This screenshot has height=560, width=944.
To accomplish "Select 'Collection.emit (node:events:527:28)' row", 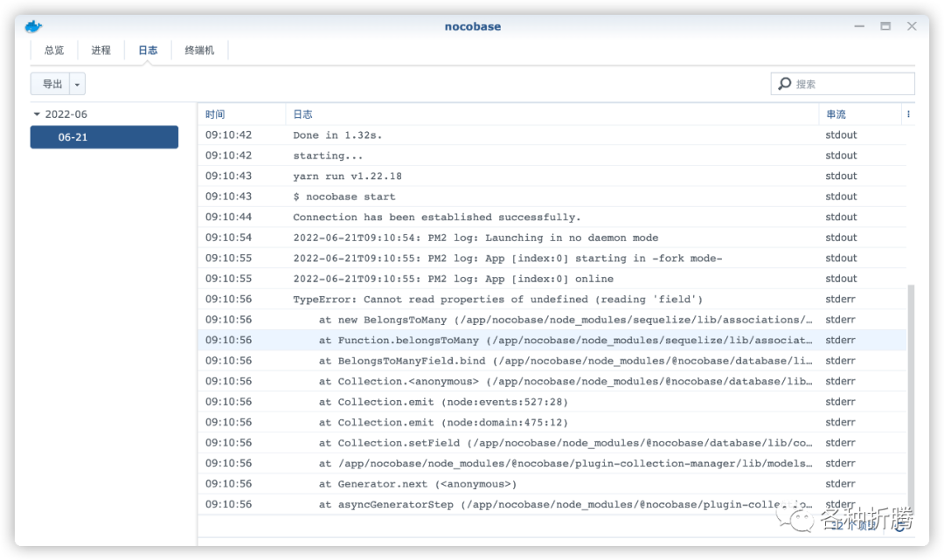I will pyautogui.click(x=552, y=401).
